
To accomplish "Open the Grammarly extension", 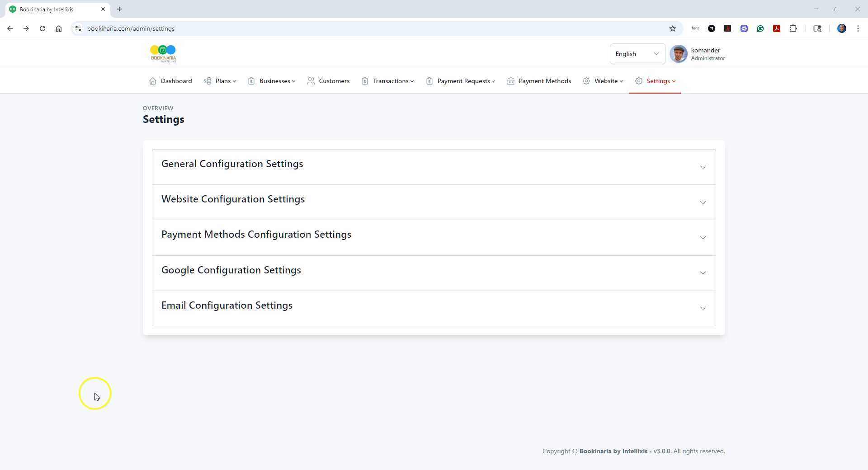I will point(760,28).
